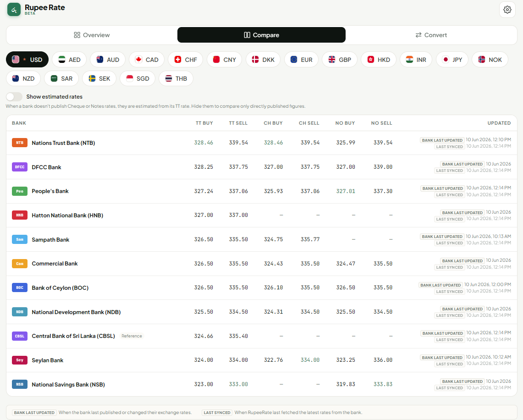This screenshot has height=420, width=523.
Task: Click NDB CH BUY value 324.31
Action: pos(273,312)
